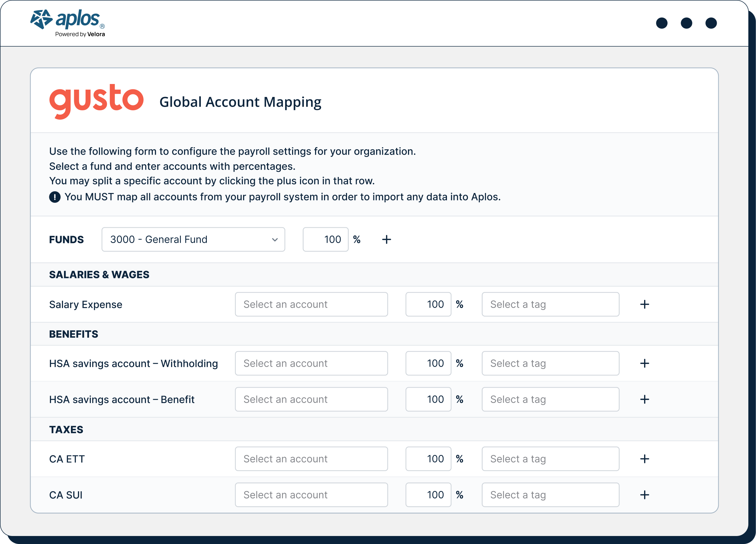Image resolution: width=756 pixels, height=544 pixels.
Task: Click the 'You may split a specific account' line
Action: click(212, 181)
